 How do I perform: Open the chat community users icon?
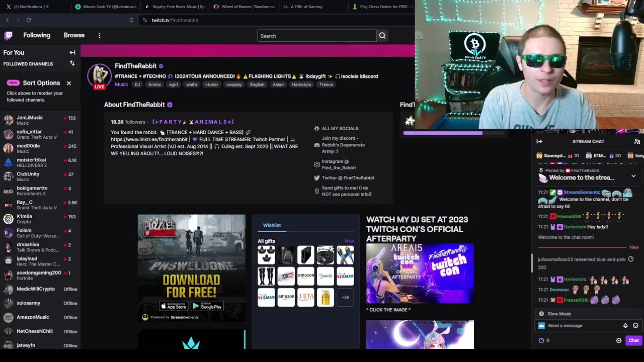tap(637, 142)
